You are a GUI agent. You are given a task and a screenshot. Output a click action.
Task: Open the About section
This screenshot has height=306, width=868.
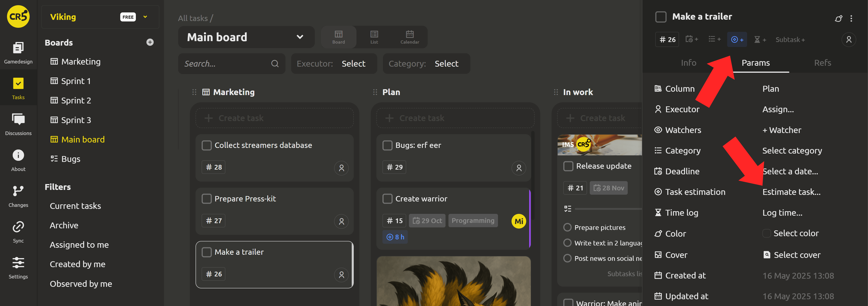(18, 160)
